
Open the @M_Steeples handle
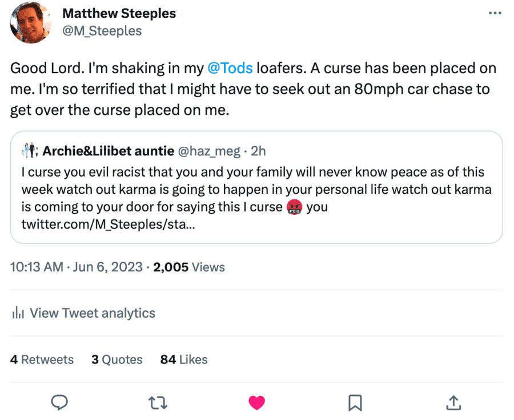(x=102, y=31)
